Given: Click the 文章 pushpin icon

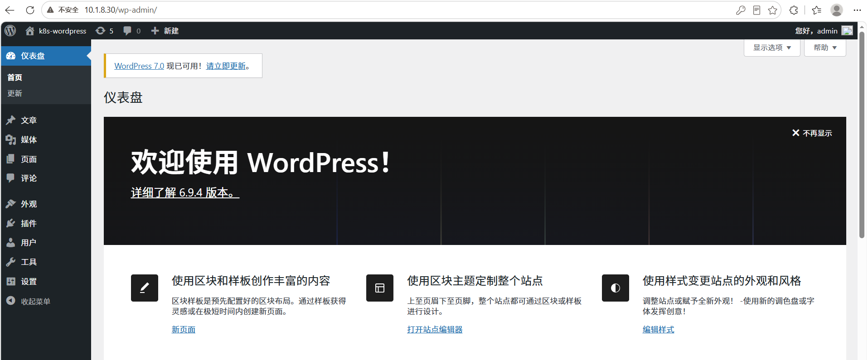Looking at the screenshot, I should click(11, 120).
